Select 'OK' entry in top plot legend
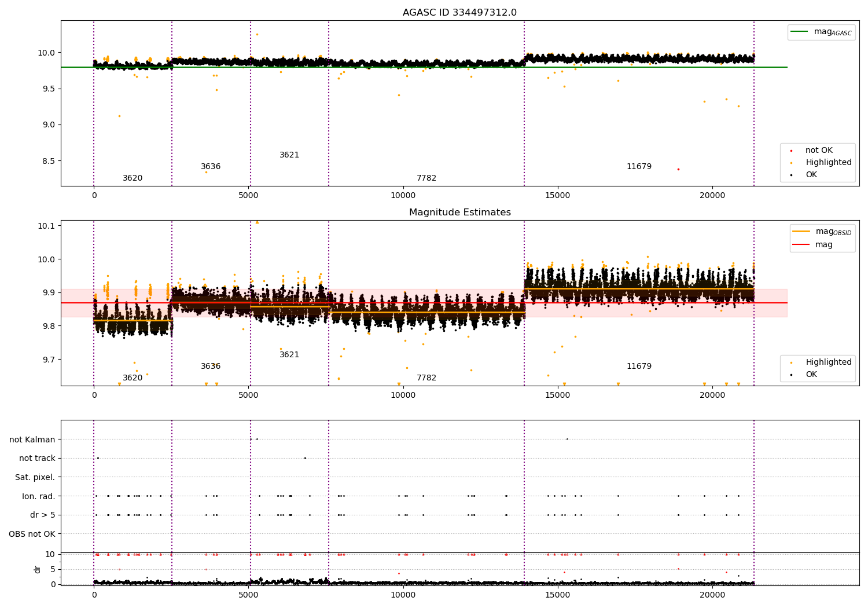868x608 pixels. (811, 175)
